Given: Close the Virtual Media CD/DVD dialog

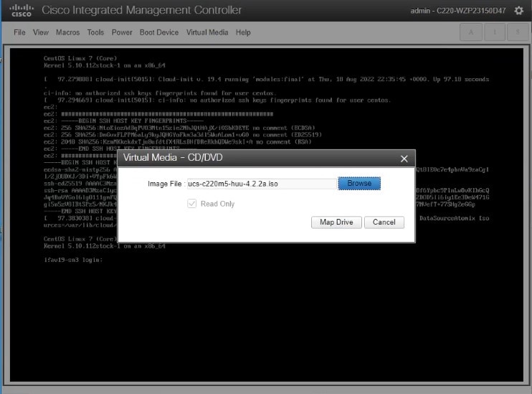Looking at the screenshot, I should coord(404,159).
